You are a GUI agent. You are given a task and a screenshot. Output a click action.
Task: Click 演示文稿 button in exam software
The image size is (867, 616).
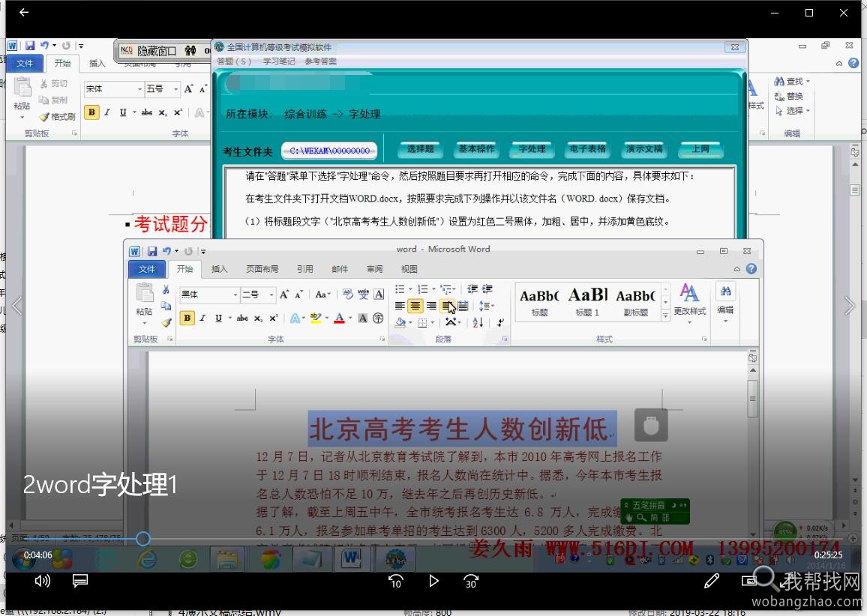pos(644,149)
